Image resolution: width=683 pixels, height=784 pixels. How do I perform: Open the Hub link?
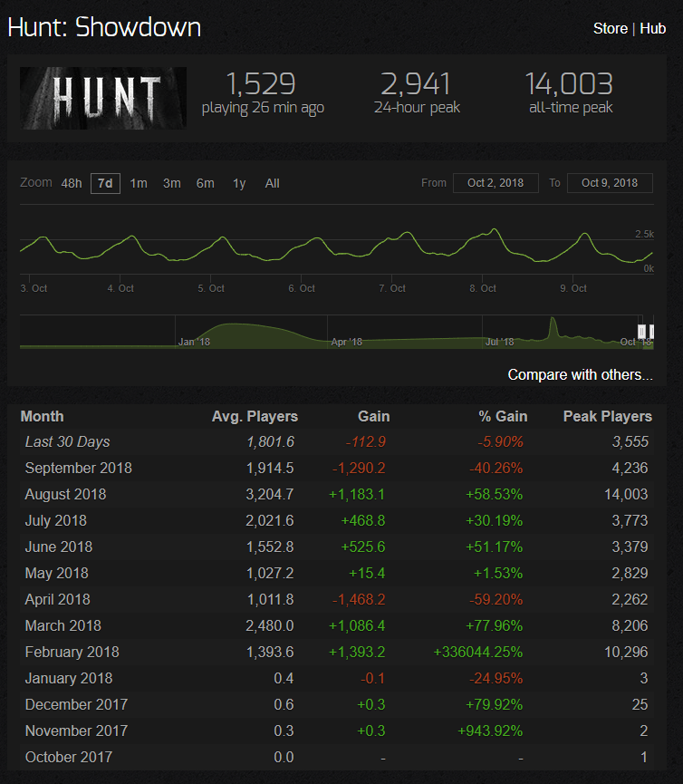(x=652, y=28)
